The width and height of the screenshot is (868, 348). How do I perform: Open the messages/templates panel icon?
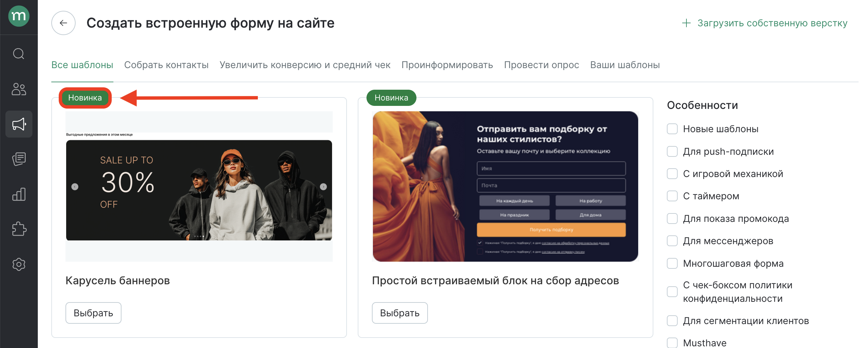pos(19,159)
